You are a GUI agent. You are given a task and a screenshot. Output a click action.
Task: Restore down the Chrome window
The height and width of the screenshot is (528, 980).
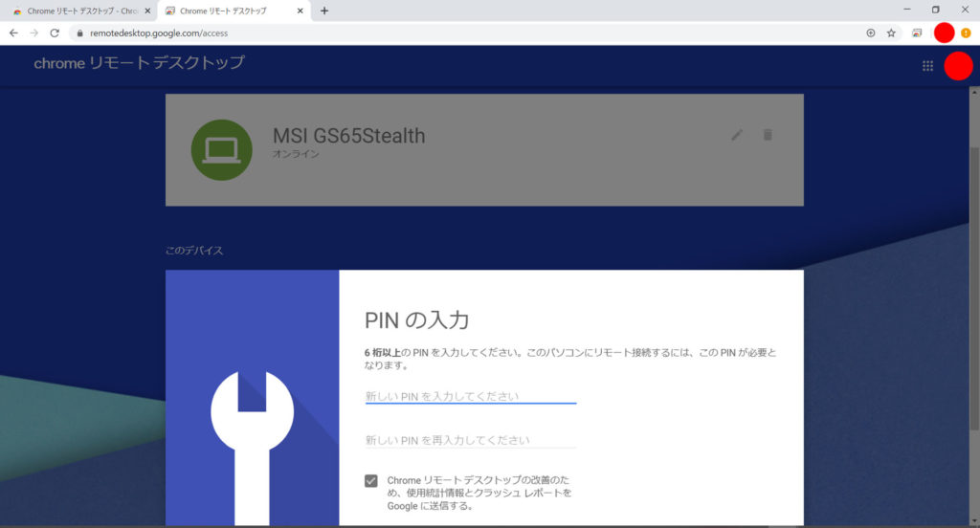[x=936, y=10]
